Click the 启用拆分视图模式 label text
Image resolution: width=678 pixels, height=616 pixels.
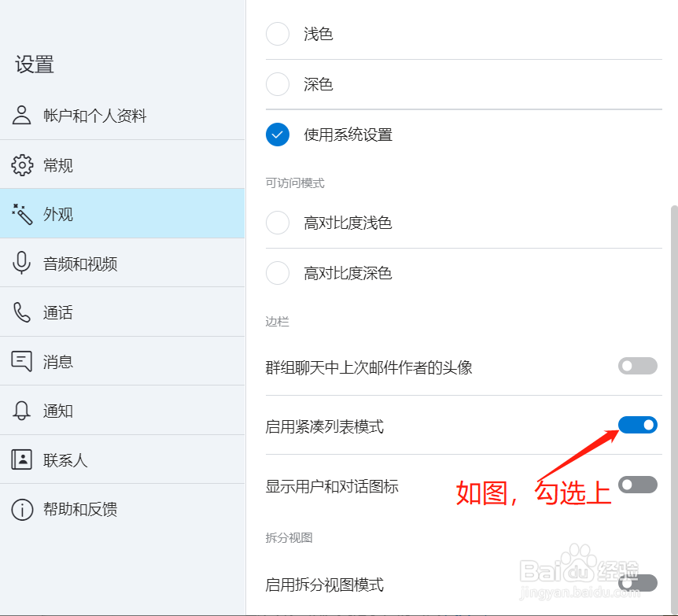click(x=324, y=585)
